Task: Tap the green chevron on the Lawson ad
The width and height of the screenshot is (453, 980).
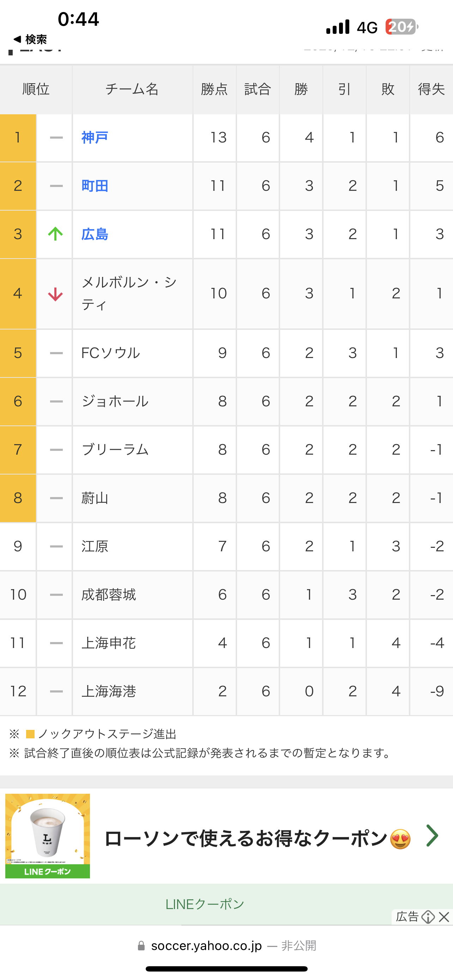Action: (x=432, y=835)
